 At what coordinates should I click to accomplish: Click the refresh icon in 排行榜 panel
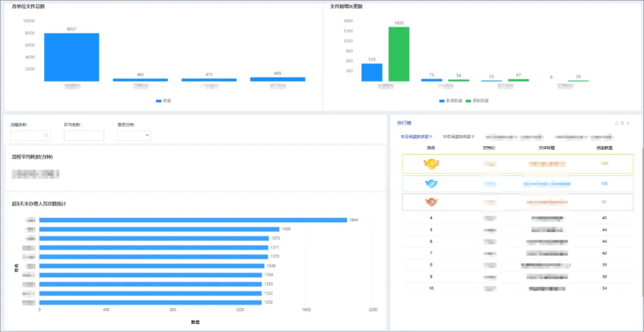click(x=617, y=123)
